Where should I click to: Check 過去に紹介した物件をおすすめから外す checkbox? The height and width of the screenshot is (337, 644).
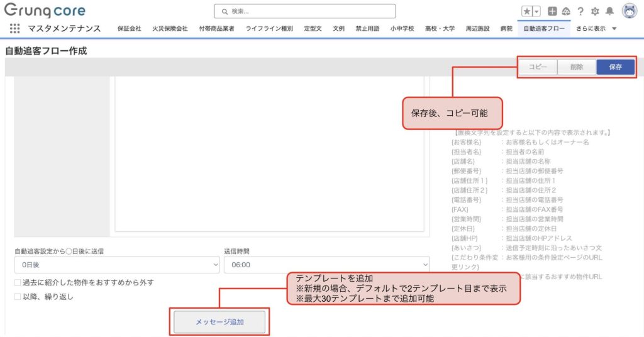point(18,283)
